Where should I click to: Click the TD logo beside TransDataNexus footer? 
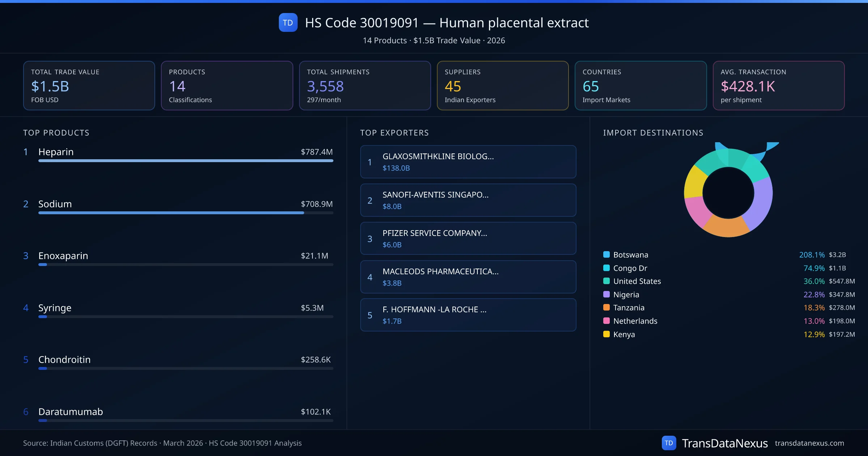[669, 443]
